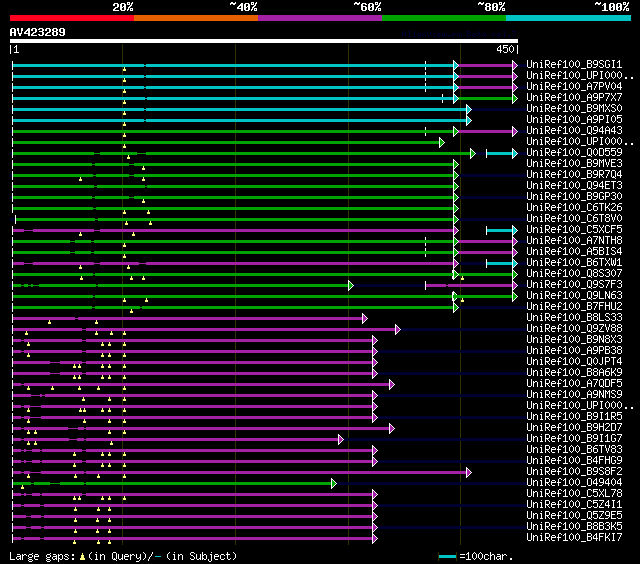Select the UniRef100_Q9S7F3 label
The image size is (640, 564).
click(574, 285)
